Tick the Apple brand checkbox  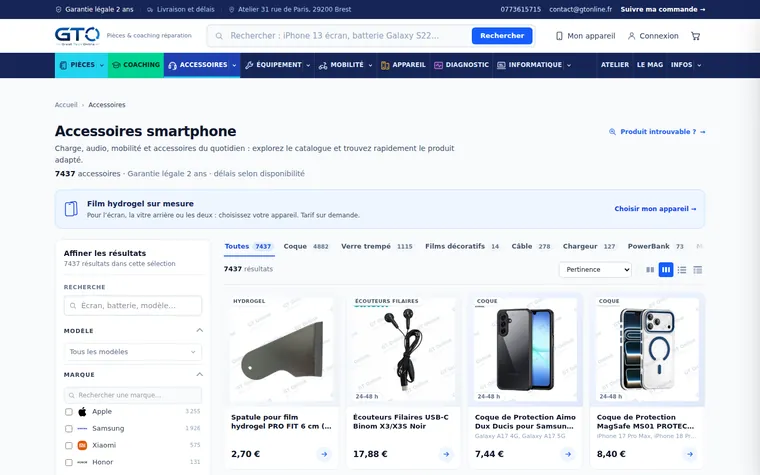(x=69, y=412)
